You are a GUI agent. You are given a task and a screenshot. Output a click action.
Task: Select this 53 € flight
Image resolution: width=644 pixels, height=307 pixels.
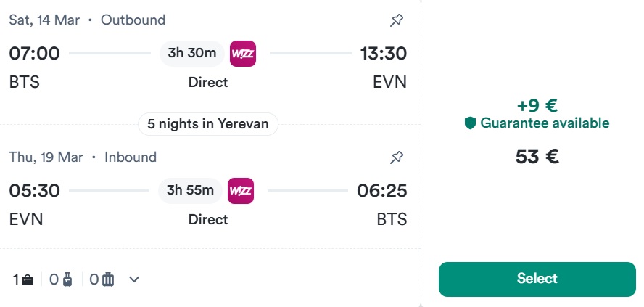tap(537, 279)
